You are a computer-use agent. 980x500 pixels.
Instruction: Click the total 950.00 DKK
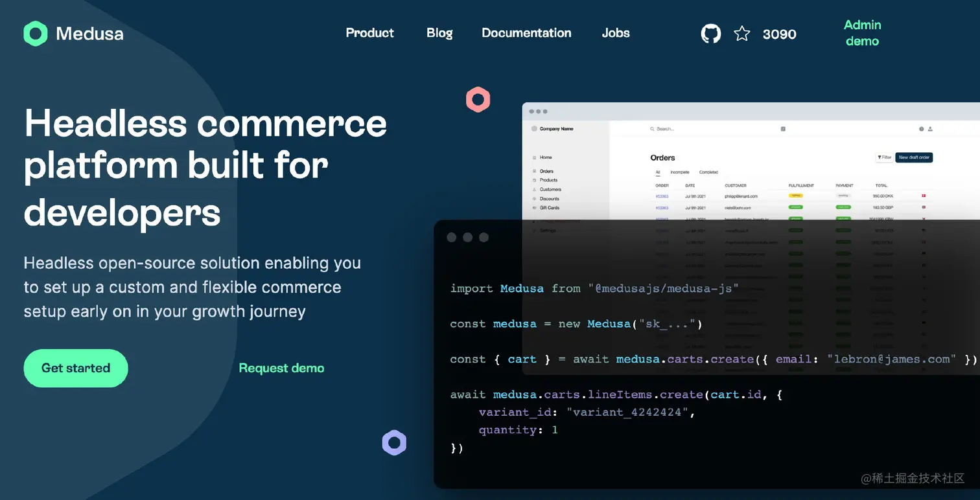[x=883, y=196]
